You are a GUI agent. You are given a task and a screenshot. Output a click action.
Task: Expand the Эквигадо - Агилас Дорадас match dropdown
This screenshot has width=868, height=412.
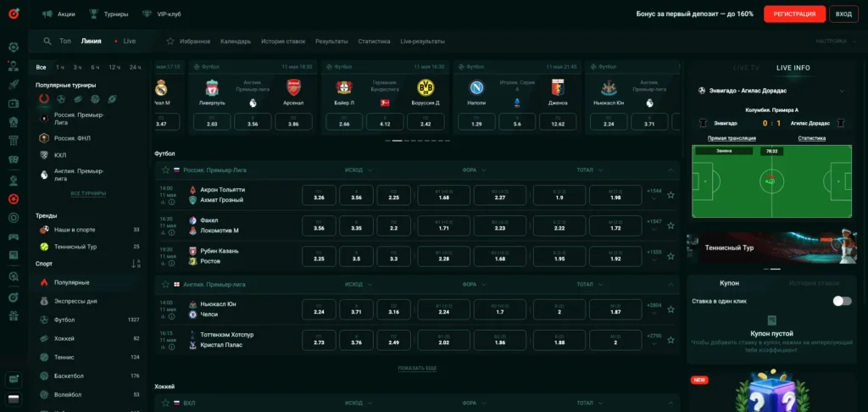841,91
